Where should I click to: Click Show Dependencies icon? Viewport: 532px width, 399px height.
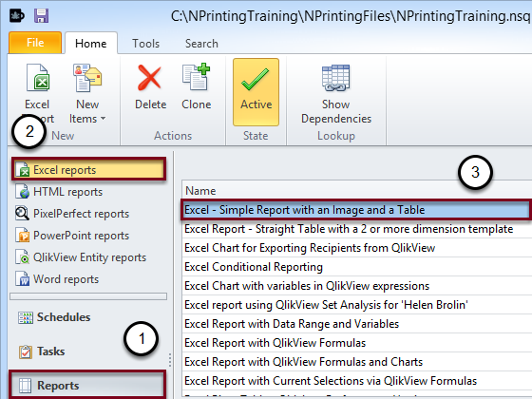tap(335, 78)
